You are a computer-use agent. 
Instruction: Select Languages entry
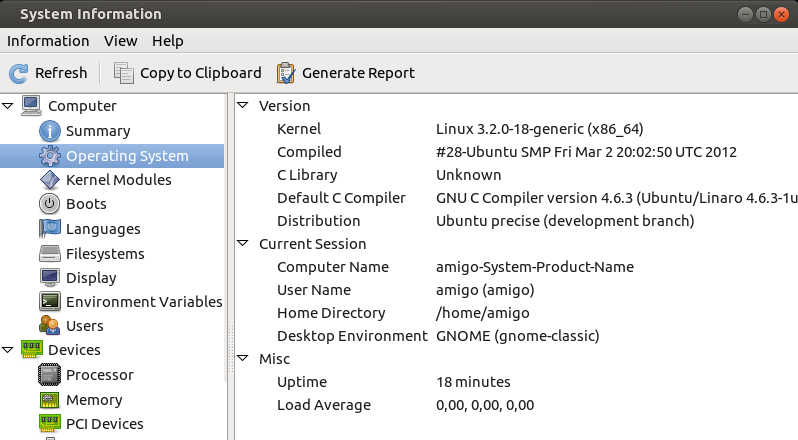pyautogui.click(x=103, y=229)
